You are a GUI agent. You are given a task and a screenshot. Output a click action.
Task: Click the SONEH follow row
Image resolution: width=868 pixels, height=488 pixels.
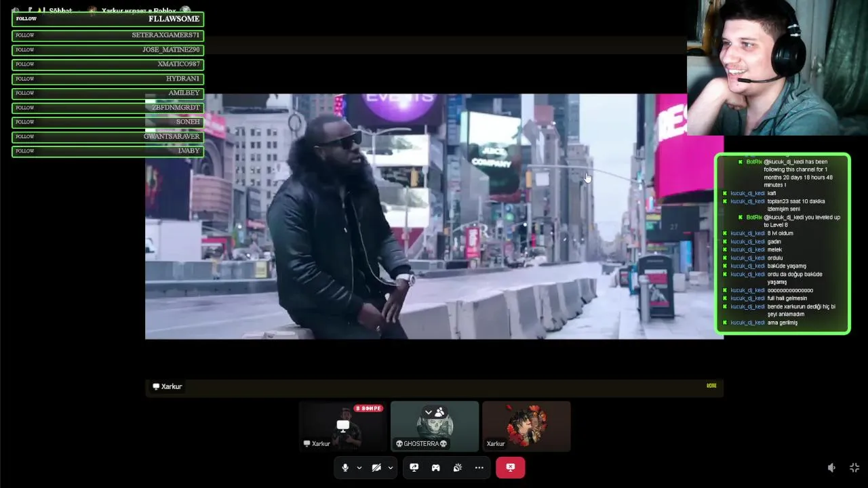click(108, 122)
